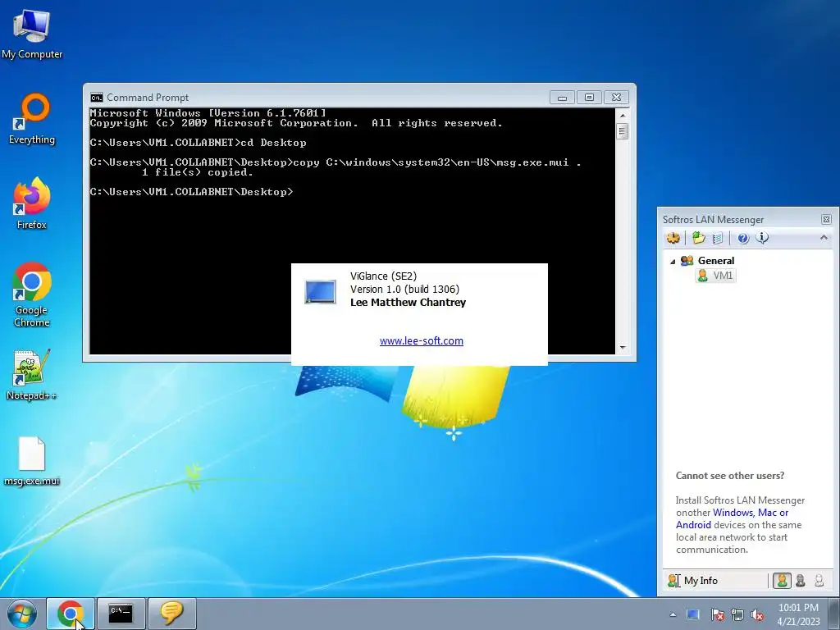840x630 pixels.
Task: Follow the Windows download link
Action: pos(733,513)
